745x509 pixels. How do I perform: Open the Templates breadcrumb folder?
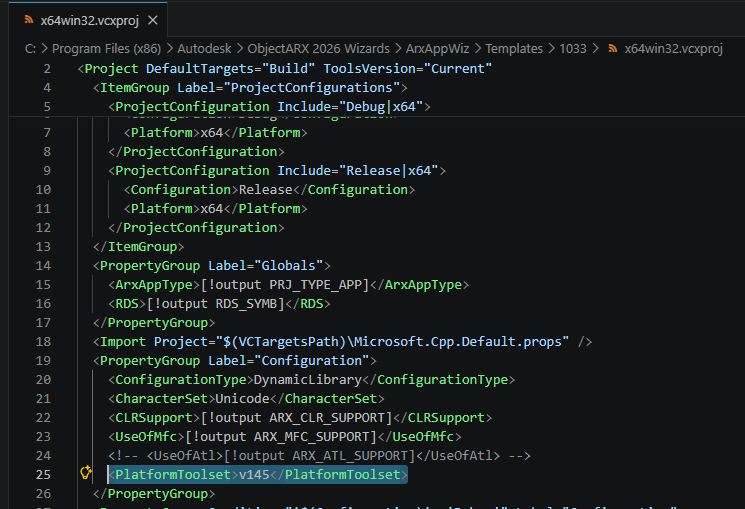tap(515, 48)
